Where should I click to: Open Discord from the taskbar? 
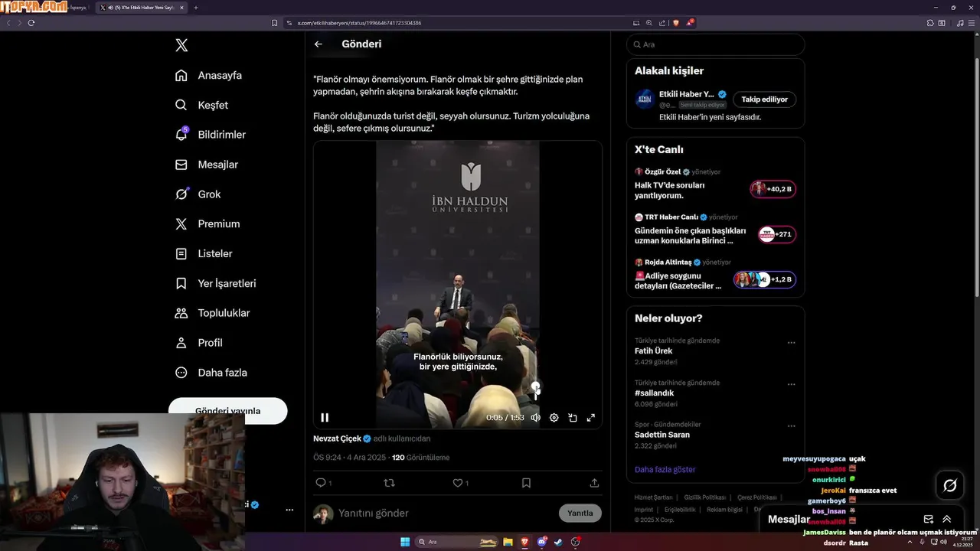[x=542, y=542]
